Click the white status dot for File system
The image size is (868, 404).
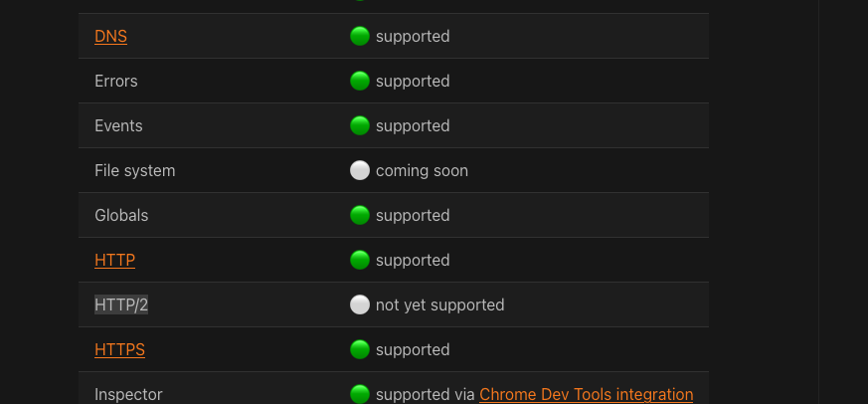(x=360, y=171)
